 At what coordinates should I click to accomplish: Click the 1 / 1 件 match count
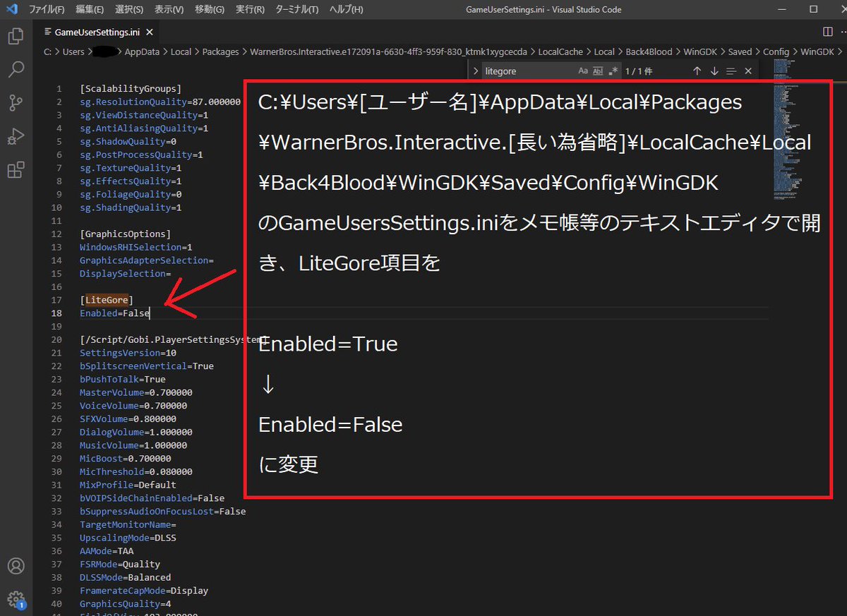tap(639, 71)
